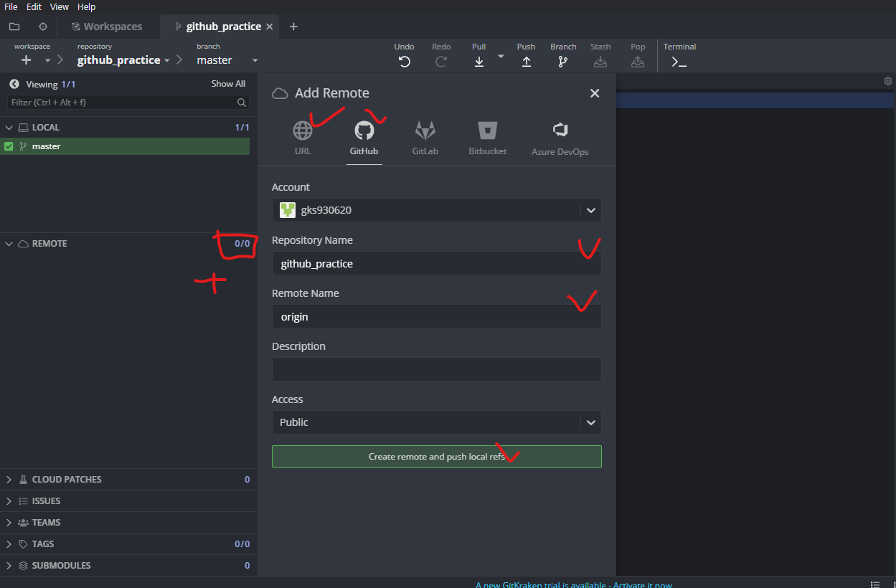Screen dimensions: 896x588
Task: Collapse the LOCAL section
Action: click(9, 128)
